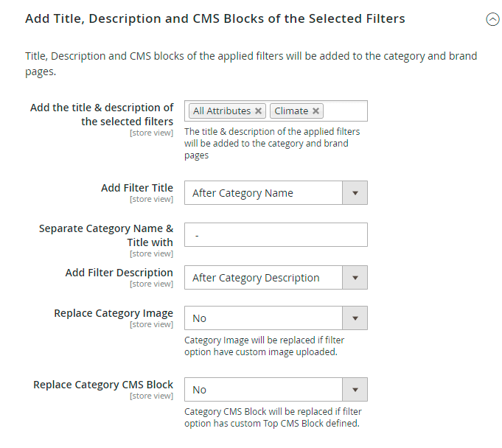
Task: Open the Replace Category CMS Block select showing No
Action: tap(264, 390)
